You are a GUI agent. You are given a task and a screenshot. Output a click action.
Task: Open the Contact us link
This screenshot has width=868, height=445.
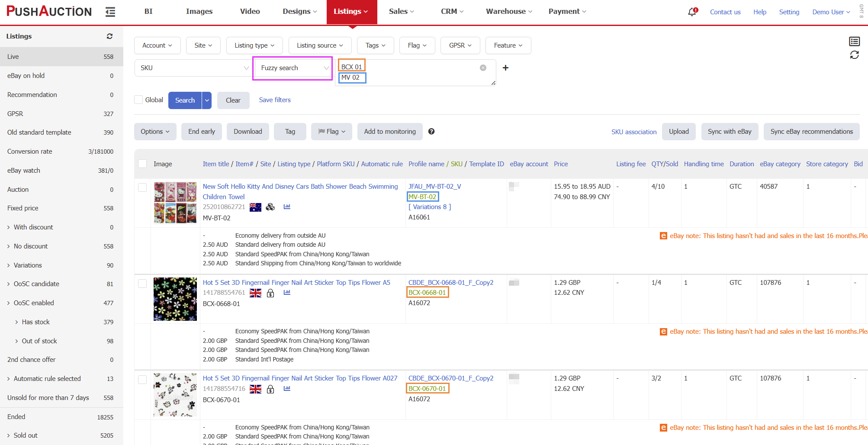[725, 12]
